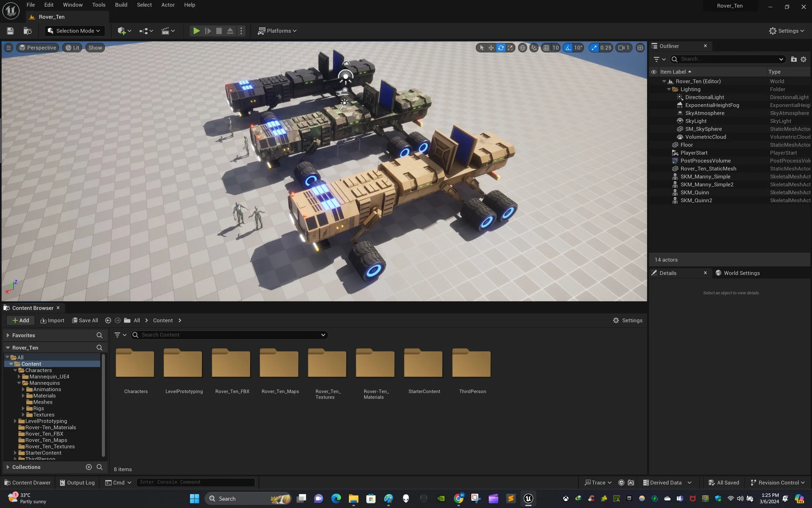This screenshot has width=812, height=508.
Task: Toggle world/local coordinate system globe icon
Action: (x=522, y=48)
